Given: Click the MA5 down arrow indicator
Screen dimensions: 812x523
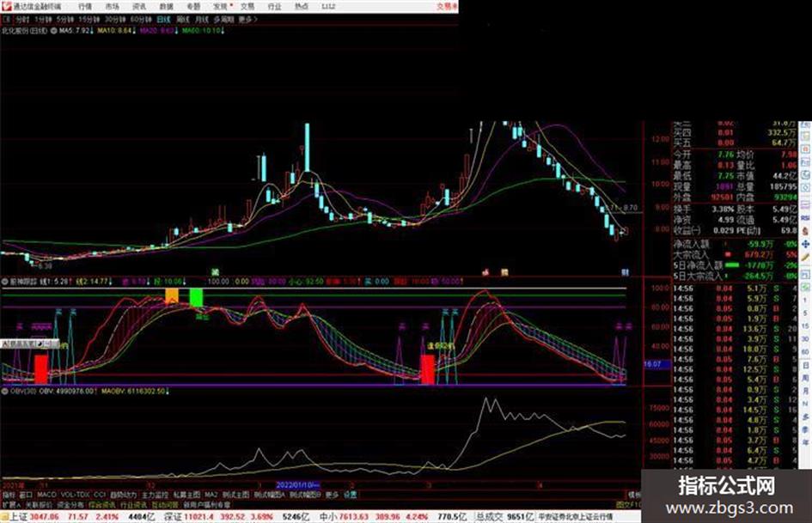Looking at the screenshot, I should click(92, 31).
